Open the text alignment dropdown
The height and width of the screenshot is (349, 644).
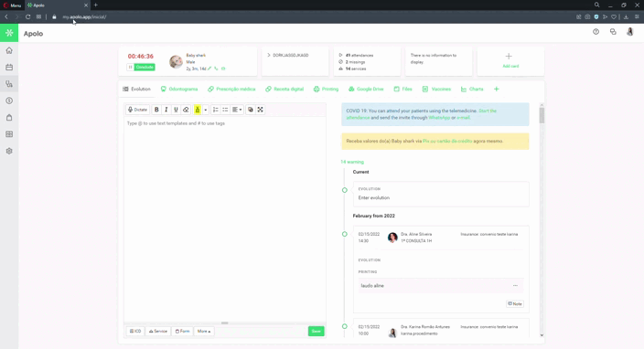(237, 110)
